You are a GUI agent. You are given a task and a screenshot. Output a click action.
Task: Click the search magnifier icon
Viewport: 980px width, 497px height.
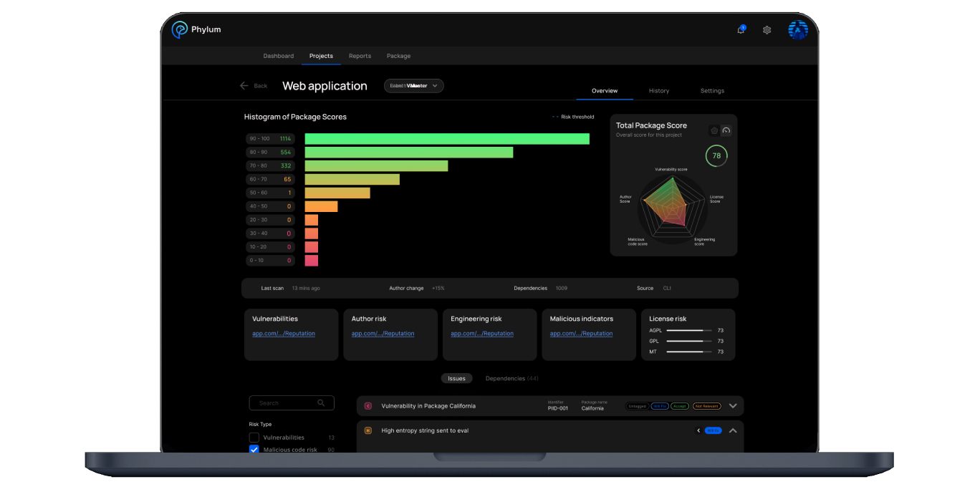(322, 403)
